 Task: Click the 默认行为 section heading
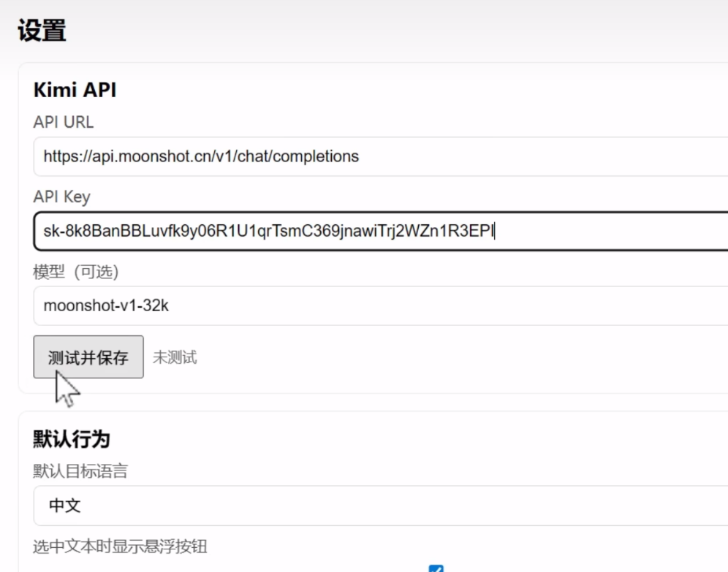point(72,439)
